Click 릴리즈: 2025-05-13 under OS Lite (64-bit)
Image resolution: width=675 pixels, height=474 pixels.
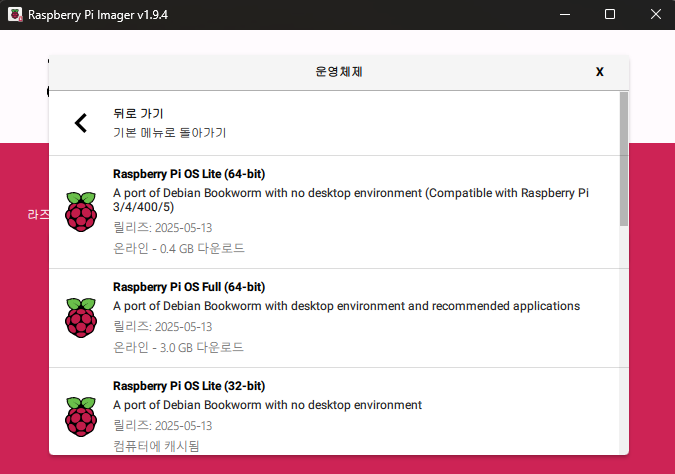(x=163, y=228)
